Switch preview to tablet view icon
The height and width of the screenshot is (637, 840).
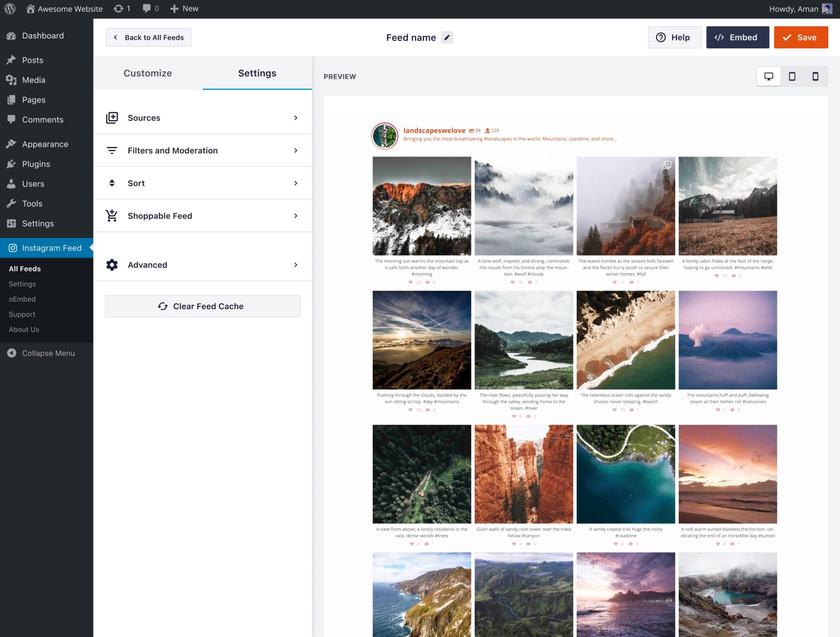pos(792,76)
